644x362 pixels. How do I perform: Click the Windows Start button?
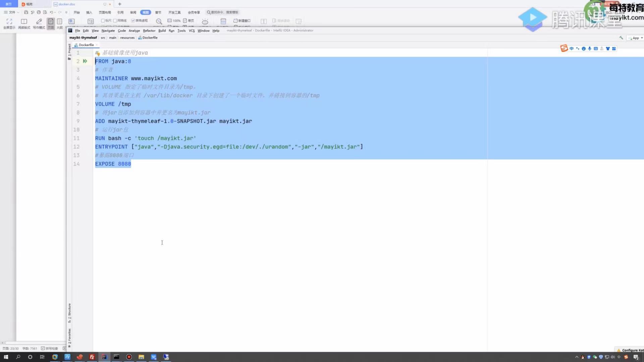pyautogui.click(x=6, y=357)
